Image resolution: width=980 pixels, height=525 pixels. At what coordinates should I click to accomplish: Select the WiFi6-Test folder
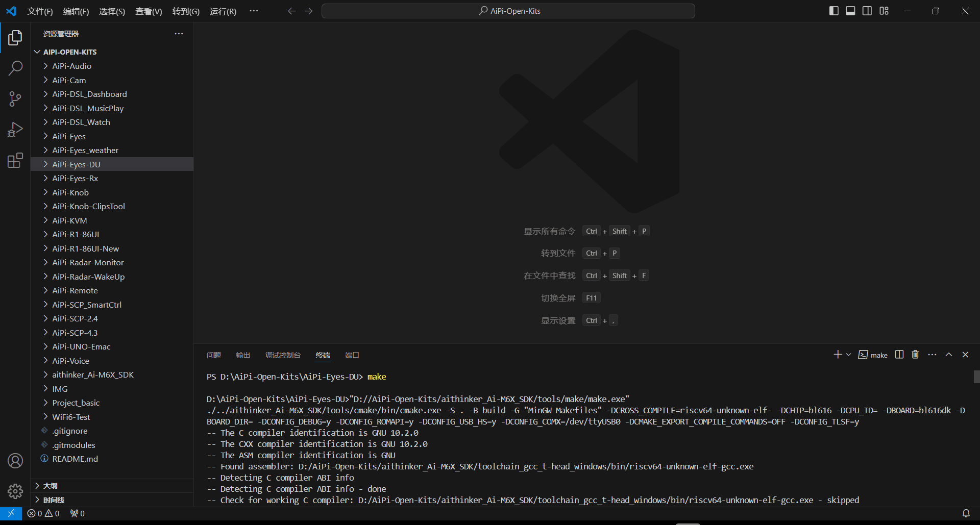tap(112, 417)
